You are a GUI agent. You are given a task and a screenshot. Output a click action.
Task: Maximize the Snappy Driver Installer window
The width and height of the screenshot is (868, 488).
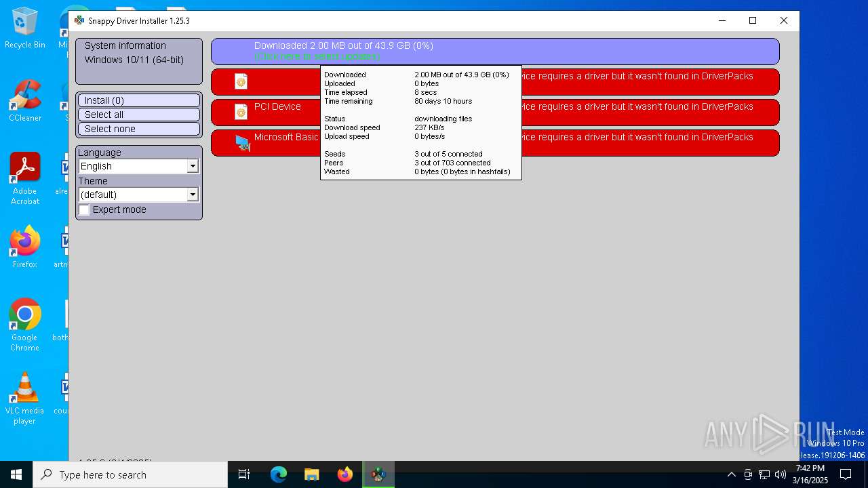click(753, 20)
